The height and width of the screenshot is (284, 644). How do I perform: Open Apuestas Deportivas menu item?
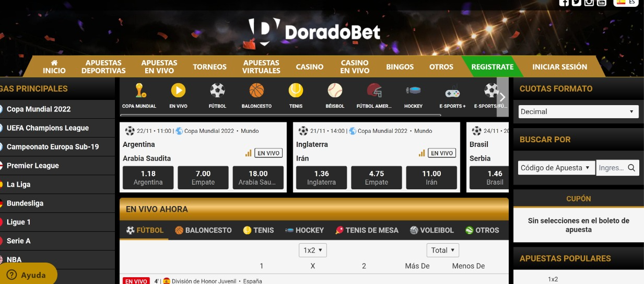[x=103, y=66]
